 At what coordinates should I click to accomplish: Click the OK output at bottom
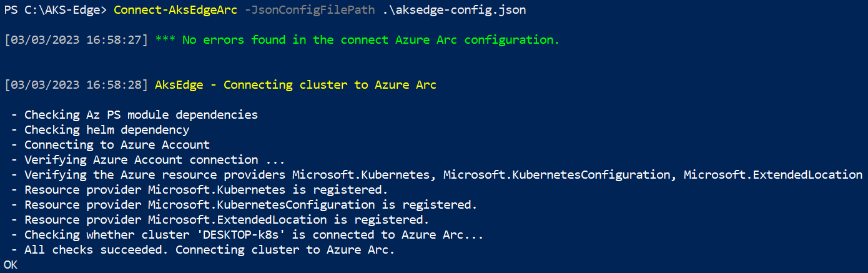[11, 265]
